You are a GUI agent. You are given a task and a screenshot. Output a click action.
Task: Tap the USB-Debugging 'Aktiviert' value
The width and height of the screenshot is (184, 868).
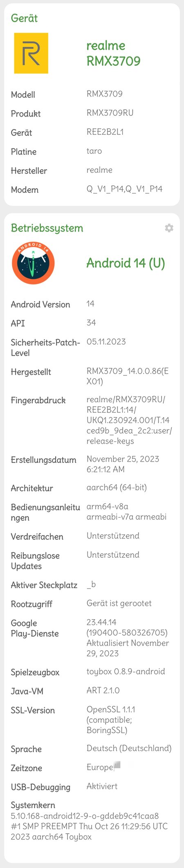102,786
